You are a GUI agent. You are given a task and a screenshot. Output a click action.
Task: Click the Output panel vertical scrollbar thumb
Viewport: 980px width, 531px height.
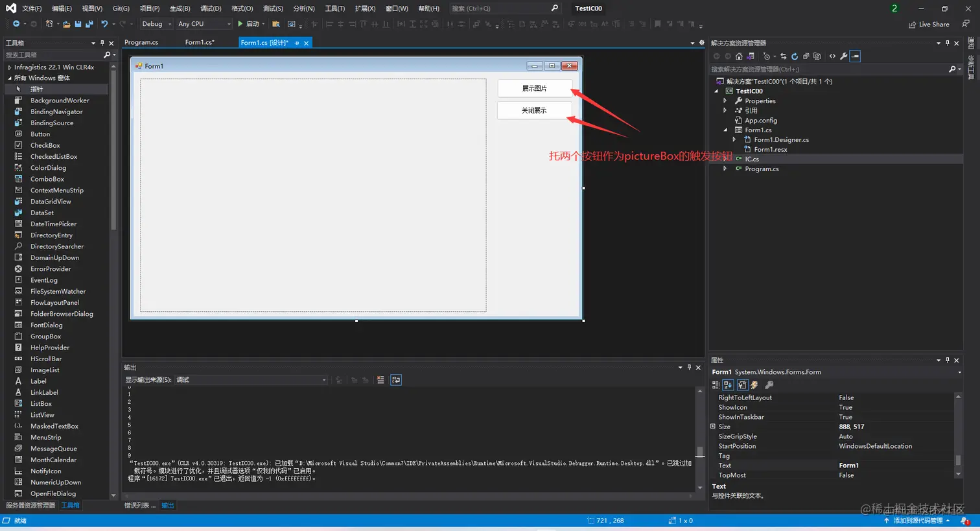tap(699, 451)
